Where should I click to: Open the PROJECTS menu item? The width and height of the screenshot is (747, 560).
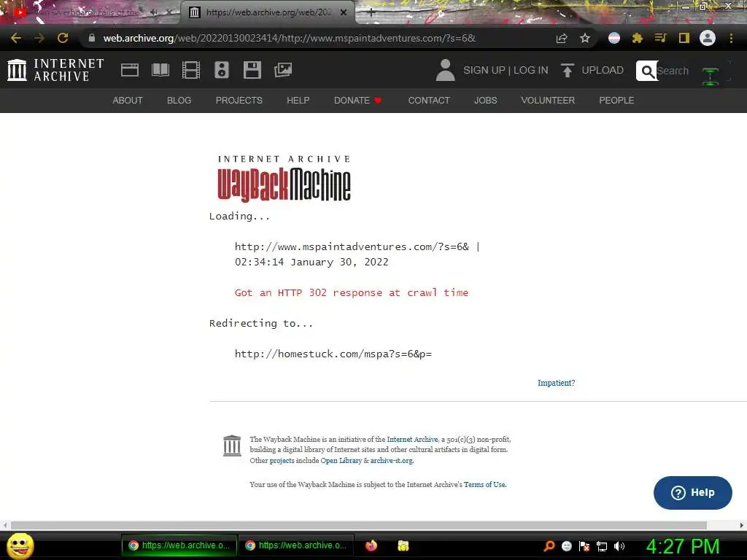pyautogui.click(x=239, y=101)
